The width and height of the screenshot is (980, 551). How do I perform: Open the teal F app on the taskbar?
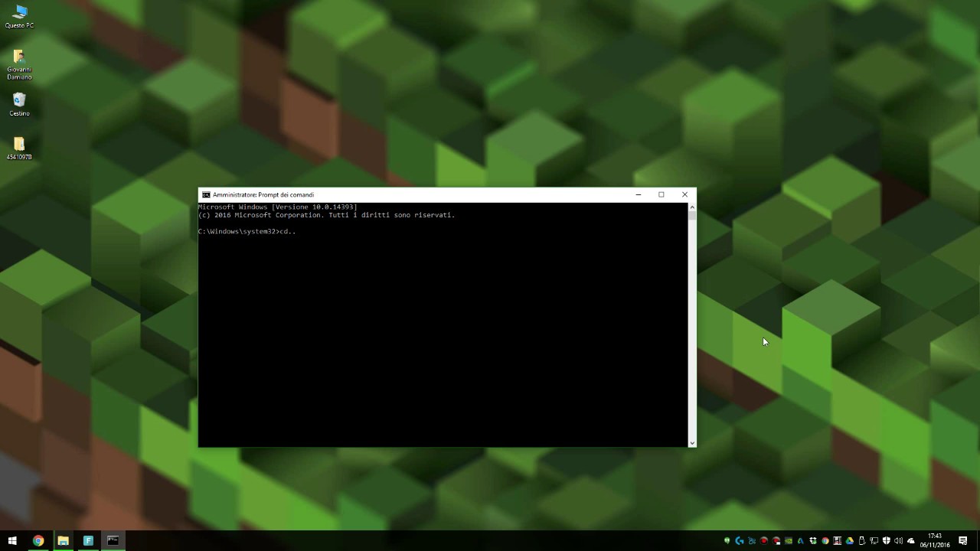pyautogui.click(x=88, y=540)
